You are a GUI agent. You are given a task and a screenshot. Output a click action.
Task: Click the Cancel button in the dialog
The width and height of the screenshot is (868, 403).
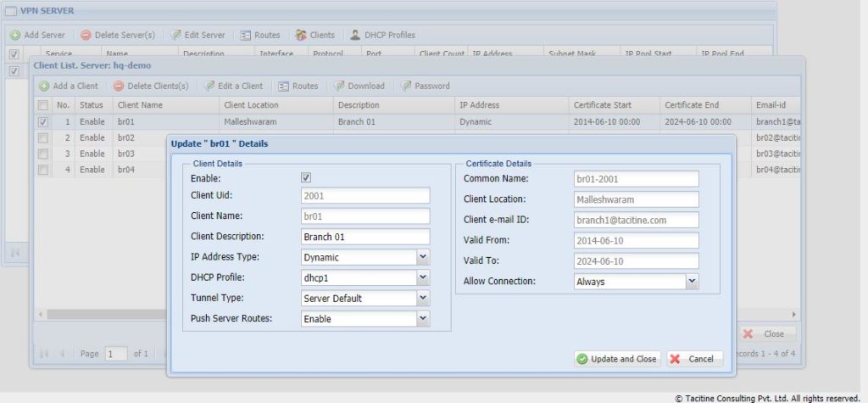click(694, 359)
